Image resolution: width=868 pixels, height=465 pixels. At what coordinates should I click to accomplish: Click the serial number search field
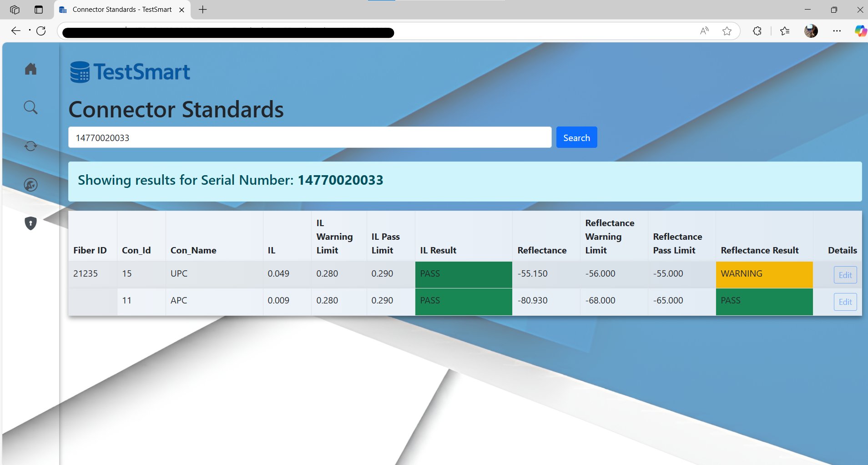pyautogui.click(x=309, y=137)
